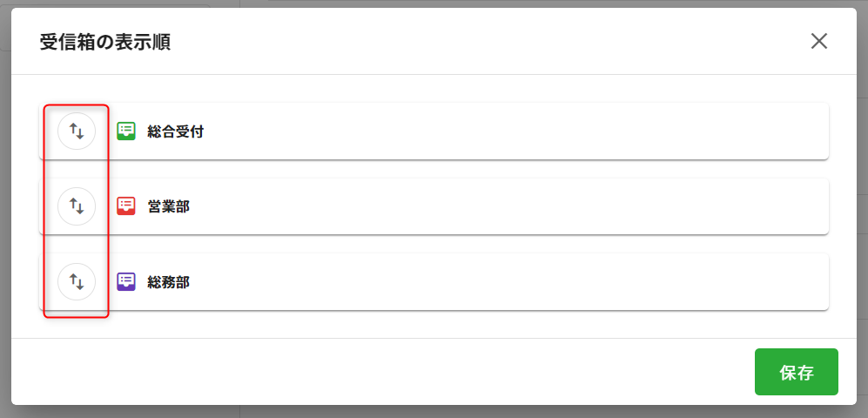Select the 総合受付 inbox name

tap(175, 131)
